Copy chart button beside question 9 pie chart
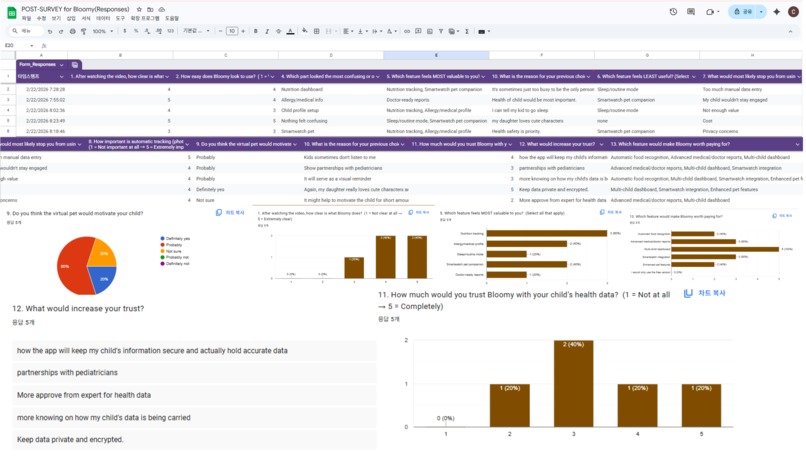 [230, 213]
